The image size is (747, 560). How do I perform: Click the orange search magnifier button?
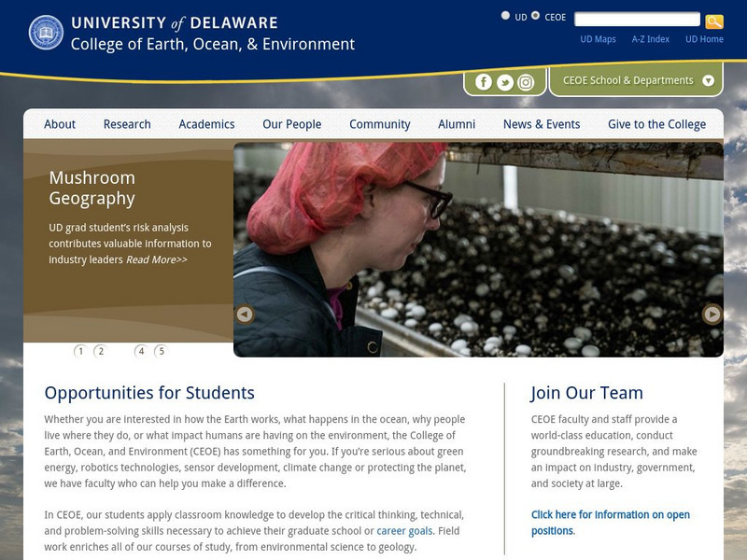coord(714,21)
